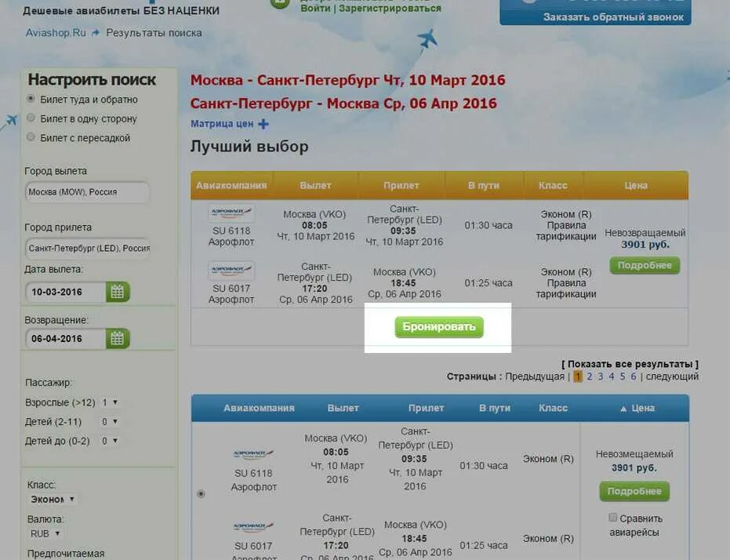Image resolution: width=730 pixels, height=560 pixels.
Task: Click the Войти link
Action: 316,9
